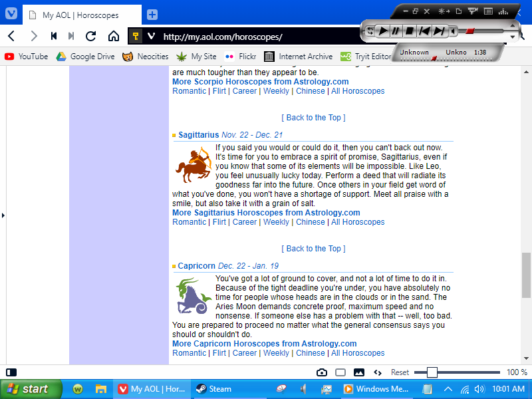Go to the browser home page

pyautogui.click(x=114, y=36)
